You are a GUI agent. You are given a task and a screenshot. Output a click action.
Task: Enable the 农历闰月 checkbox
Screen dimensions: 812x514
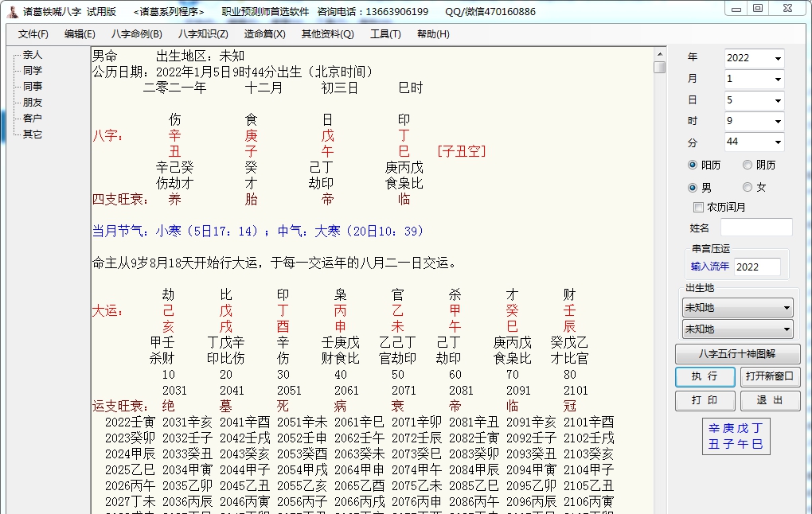click(x=697, y=205)
